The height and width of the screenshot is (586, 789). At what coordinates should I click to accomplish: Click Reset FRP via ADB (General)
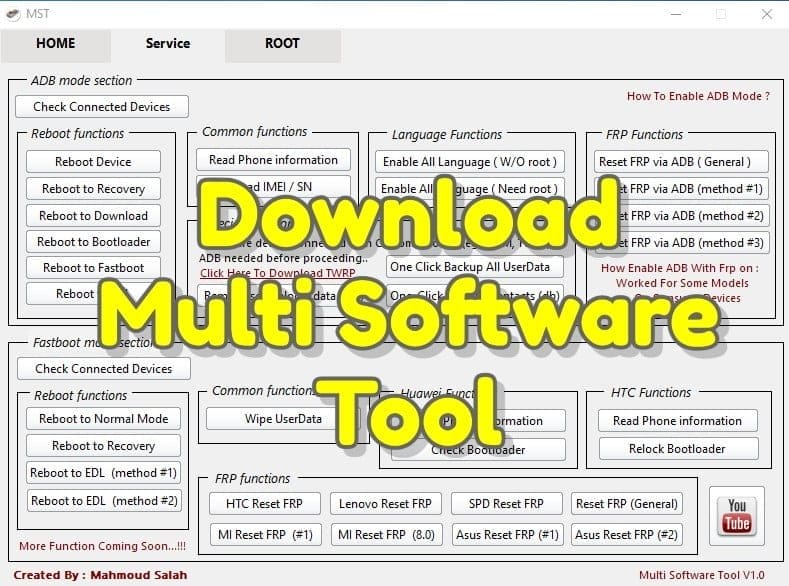coord(681,162)
